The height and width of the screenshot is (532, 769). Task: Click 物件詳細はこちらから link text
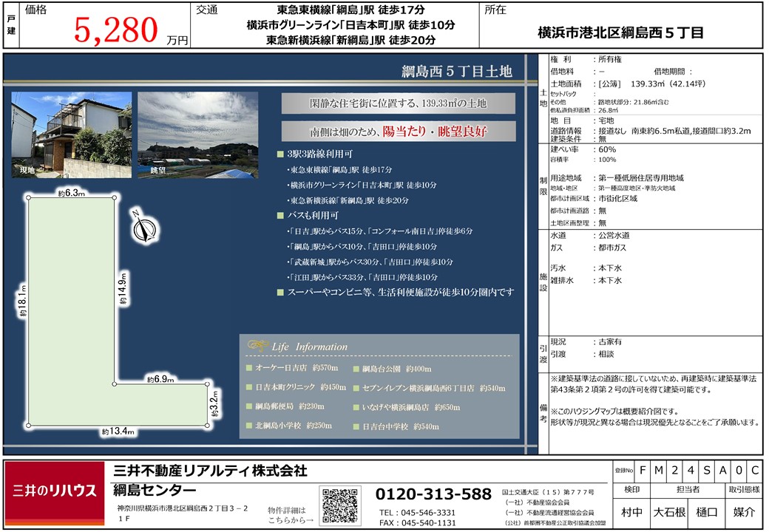pos(289,515)
